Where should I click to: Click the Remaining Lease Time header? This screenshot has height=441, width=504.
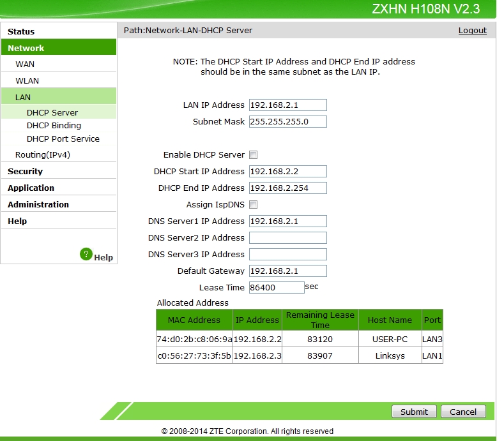coord(320,320)
